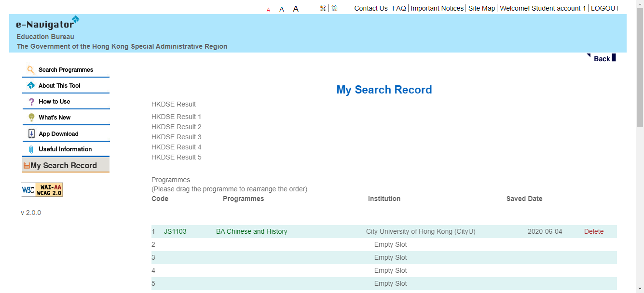Click the blue icon beside About This Tool

pyautogui.click(x=31, y=85)
